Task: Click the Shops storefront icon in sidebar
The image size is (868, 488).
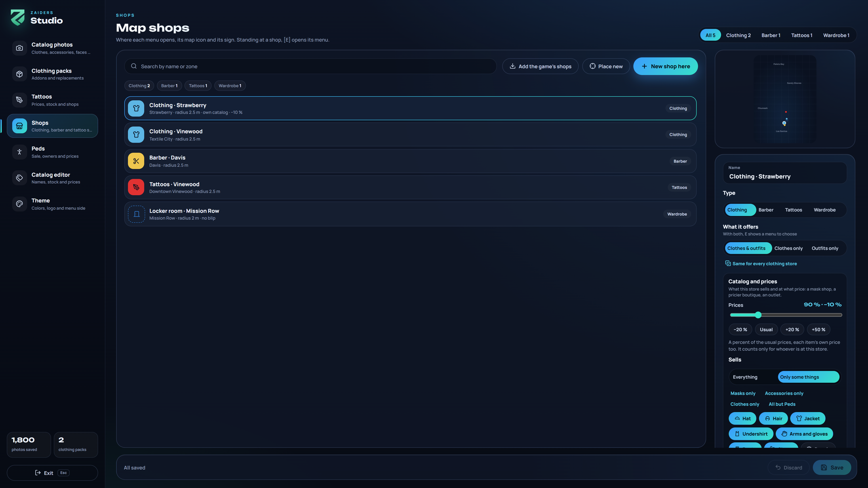Action: [19, 126]
